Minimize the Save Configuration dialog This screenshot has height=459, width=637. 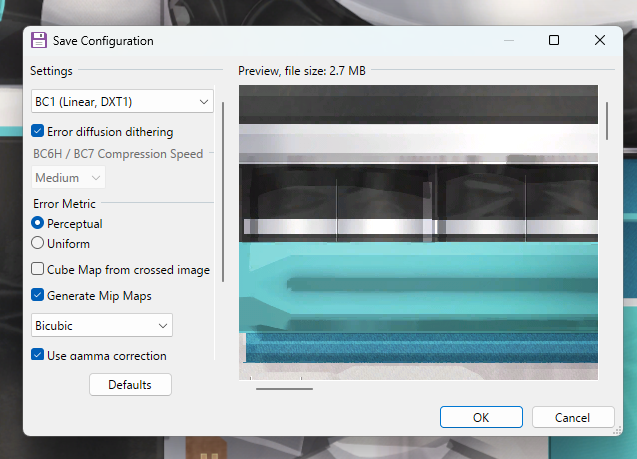(508, 41)
